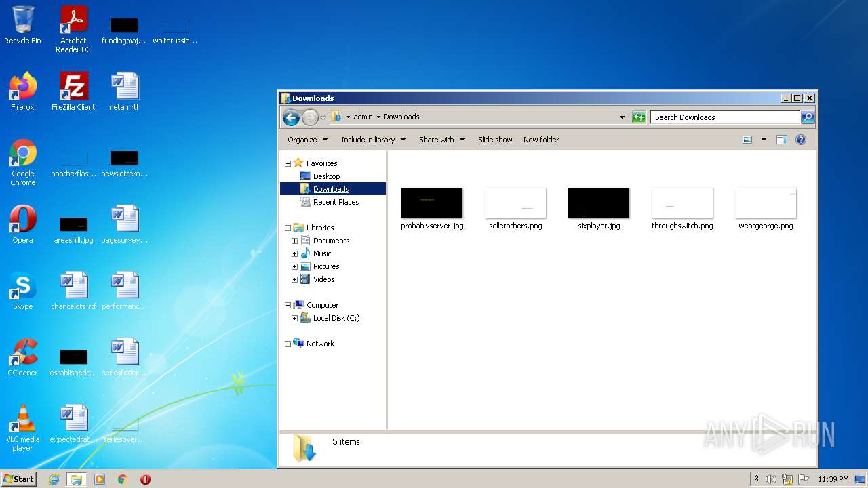Image resolution: width=868 pixels, height=488 pixels.
Task: Open address bar history dropdown
Action: [x=622, y=117]
